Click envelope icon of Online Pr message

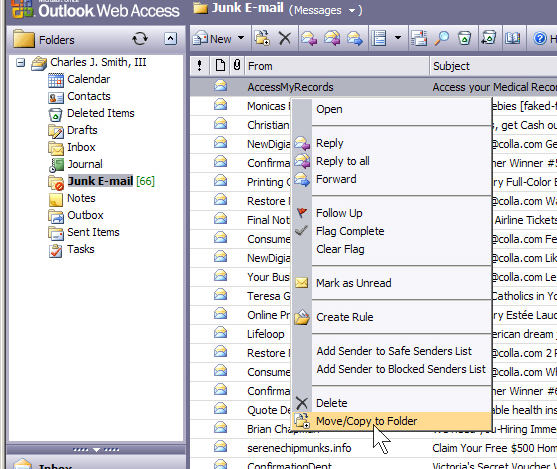tap(221, 314)
